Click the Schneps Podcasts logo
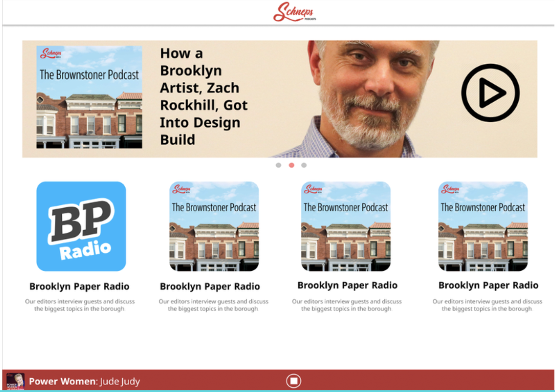Image resolution: width=555 pixels, height=392 pixels. [295, 12]
